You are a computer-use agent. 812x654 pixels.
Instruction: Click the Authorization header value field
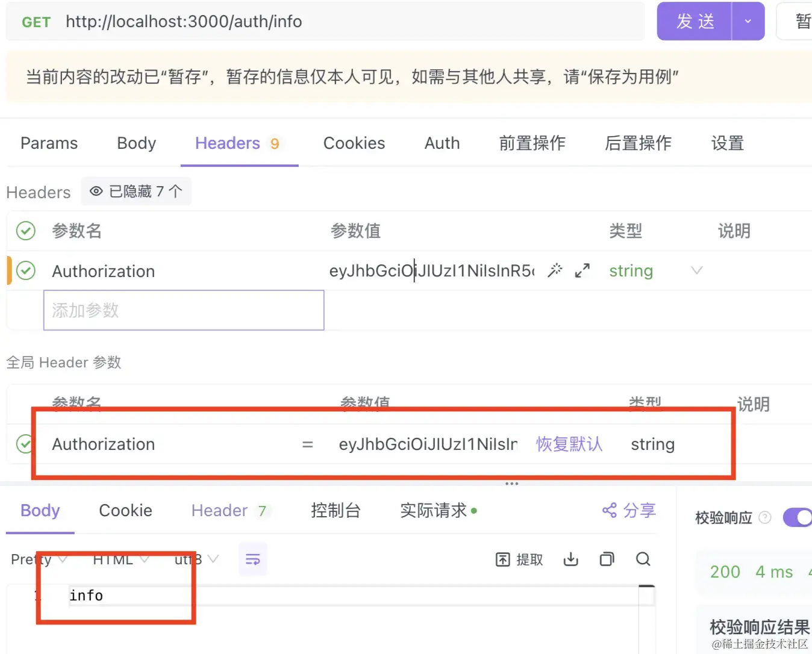[x=431, y=271]
